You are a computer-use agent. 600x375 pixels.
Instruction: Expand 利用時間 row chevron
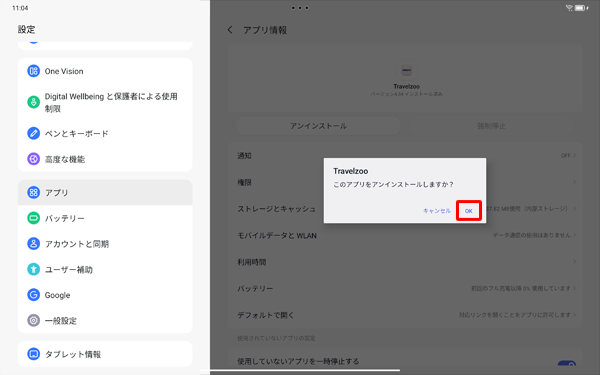[574, 262]
